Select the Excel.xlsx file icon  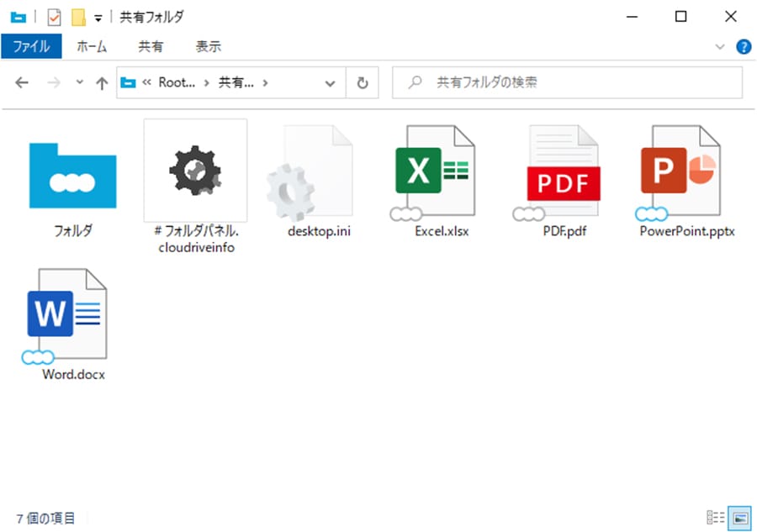(433, 172)
